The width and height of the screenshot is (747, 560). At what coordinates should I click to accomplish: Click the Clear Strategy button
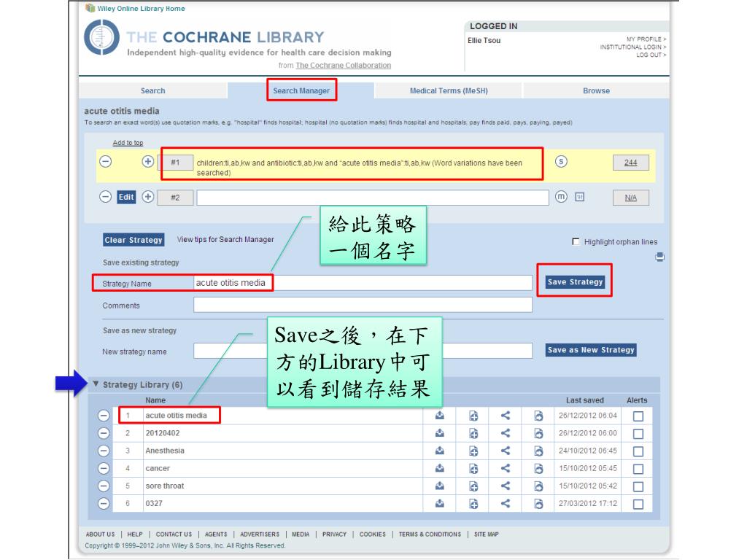(133, 240)
